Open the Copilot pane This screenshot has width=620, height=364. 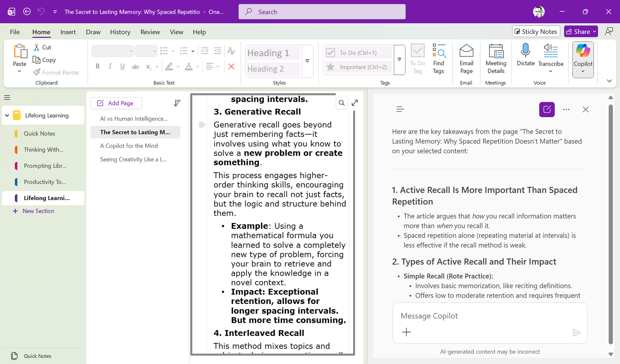(583, 58)
